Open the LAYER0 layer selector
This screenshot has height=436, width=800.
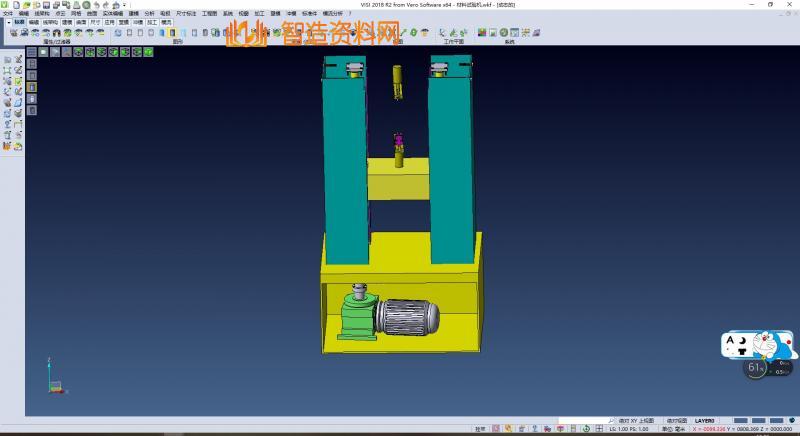tap(705, 421)
